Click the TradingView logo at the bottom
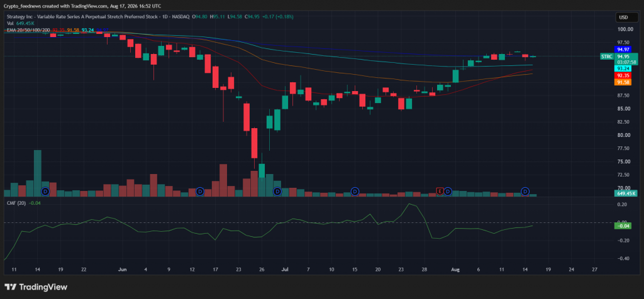This screenshot has width=644, height=299. point(36,287)
